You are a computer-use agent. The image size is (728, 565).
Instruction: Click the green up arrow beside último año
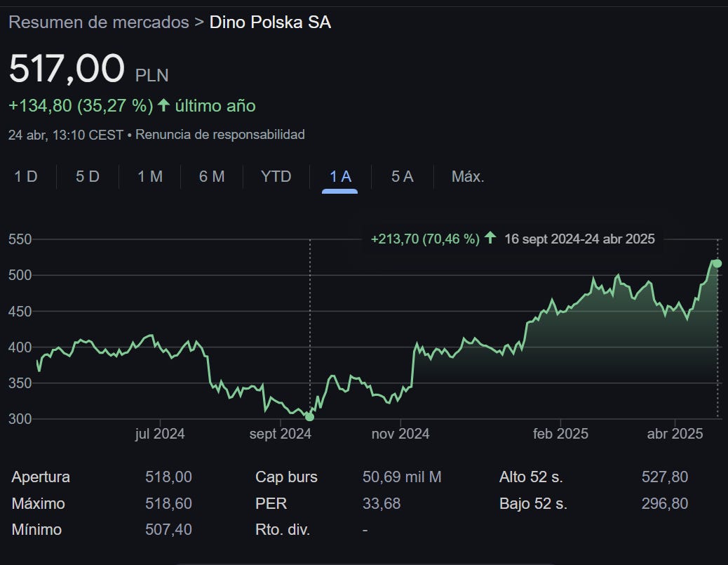click(163, 105)
